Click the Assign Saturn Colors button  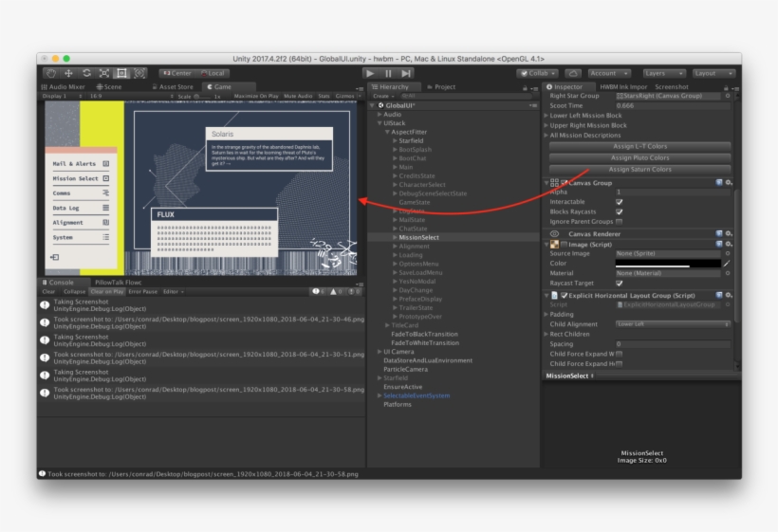pyautogui.click(x=639, y=169)
